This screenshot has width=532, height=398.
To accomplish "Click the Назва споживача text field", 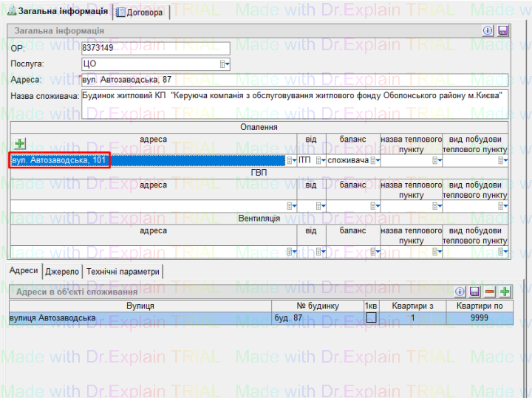I will pyautogui.click(x=293, y=103).
